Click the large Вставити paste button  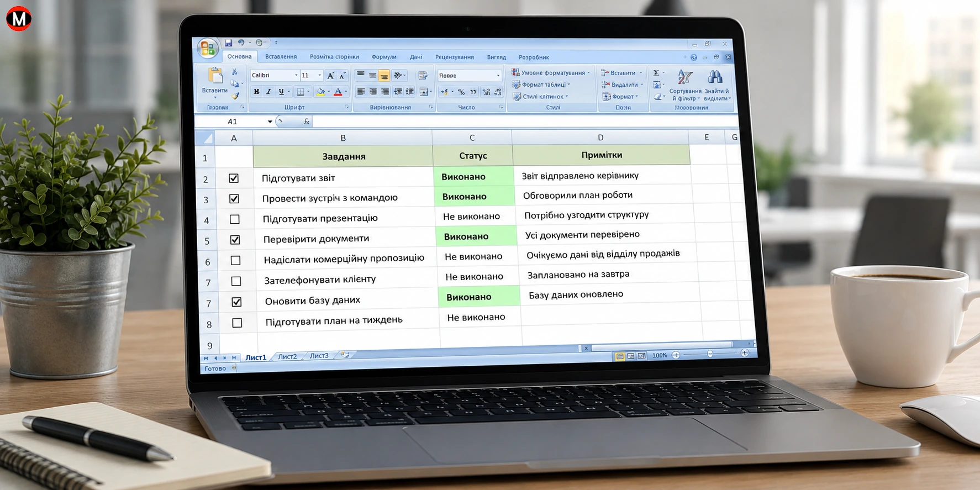click(x=214, y=82)
